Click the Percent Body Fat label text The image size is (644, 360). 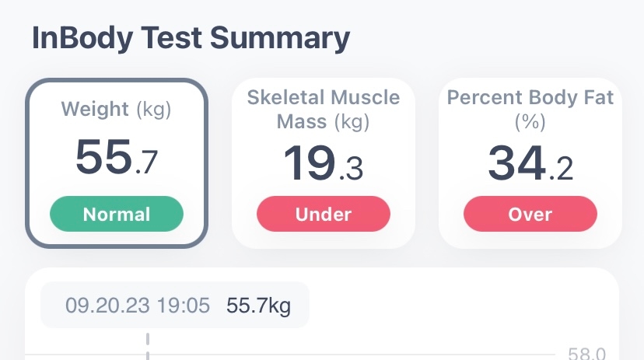click(530, 98)
